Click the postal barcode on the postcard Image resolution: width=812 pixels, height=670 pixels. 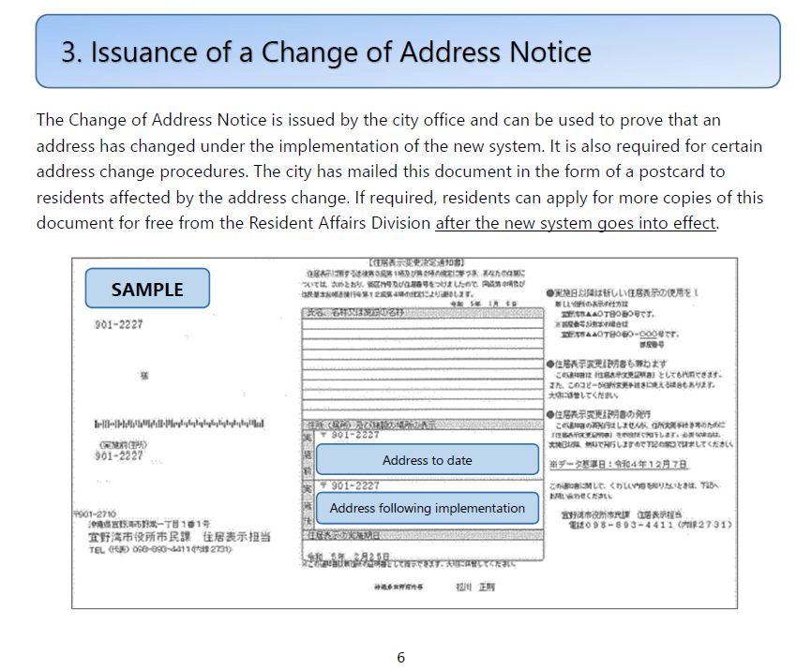[178, 423]
